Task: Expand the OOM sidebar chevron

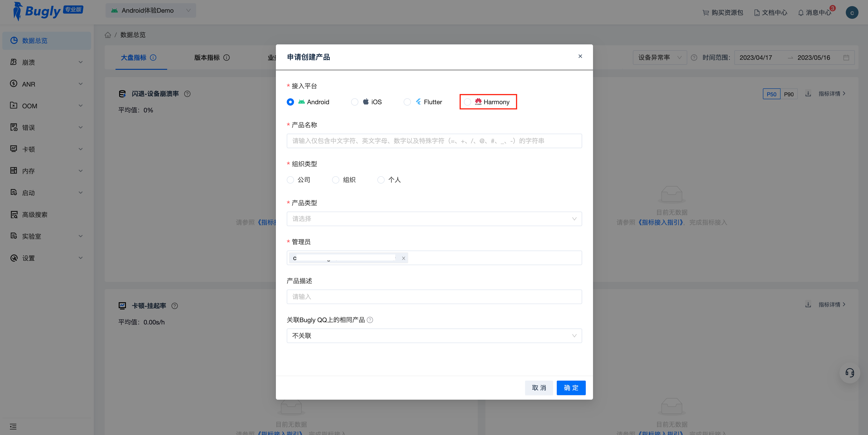Action: pos(81,105)
